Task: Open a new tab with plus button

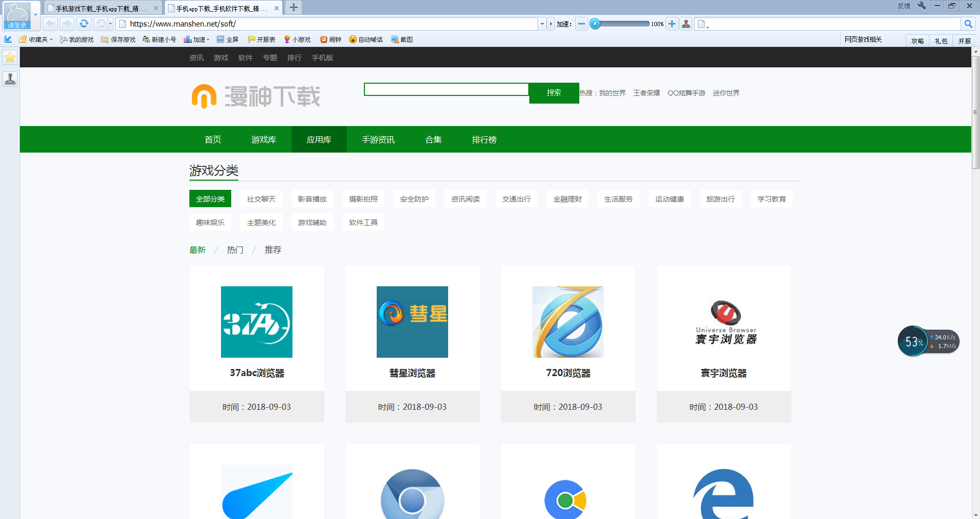Action: click(293, 8)
